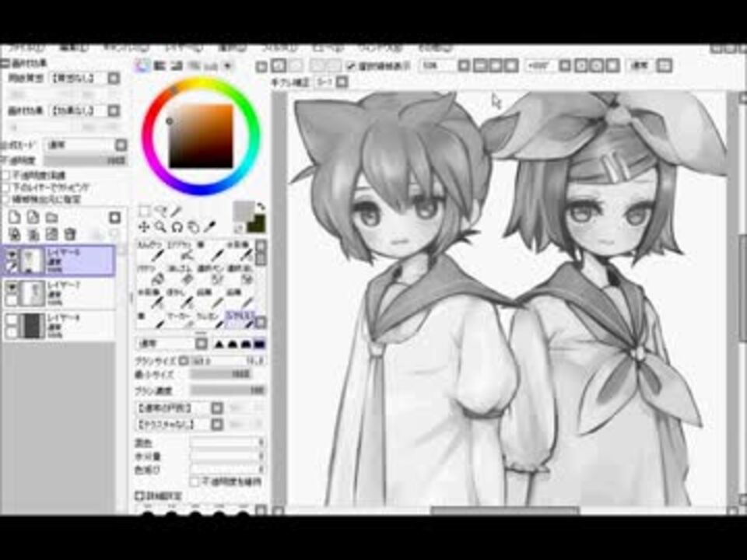Screen dimensions: 747x560
Task: Toggle the pen link box on レイヤー7
Action: tap(12, 300)
